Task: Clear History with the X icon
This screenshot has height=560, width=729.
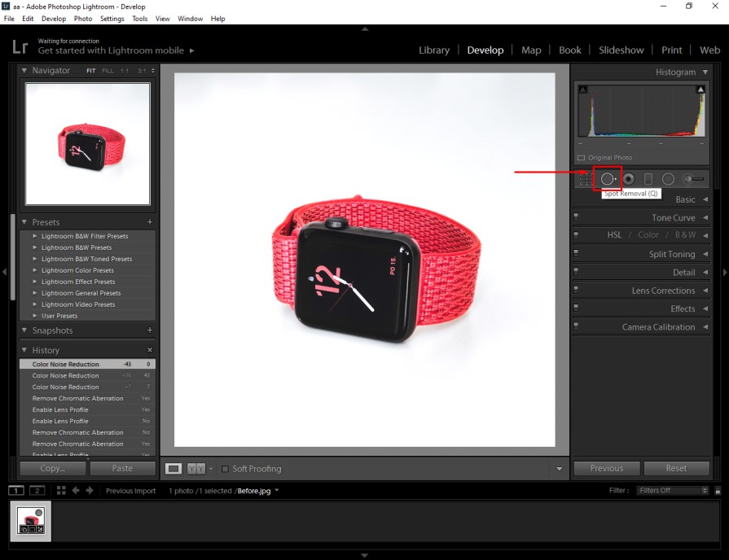Action: [x=150, y=350]
